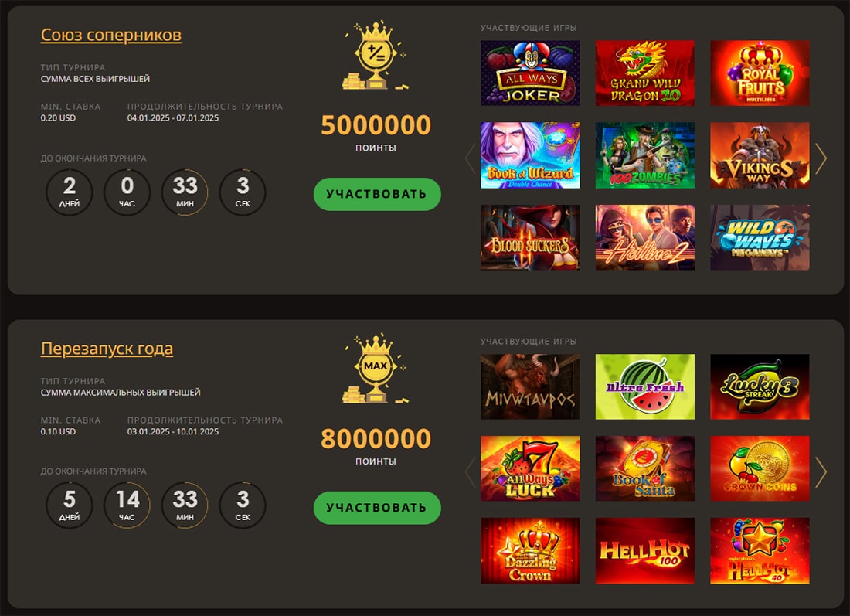The height and width of the screenshot is (616, 850).
Task: Show previous games in Союз соперников carousel
Action: (x=470, y=158)
